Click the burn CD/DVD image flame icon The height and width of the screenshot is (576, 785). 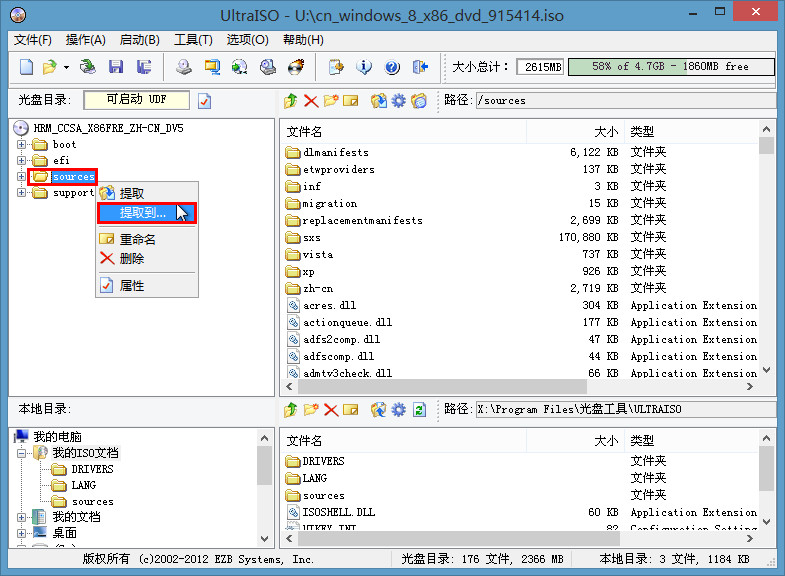(296, 67)
